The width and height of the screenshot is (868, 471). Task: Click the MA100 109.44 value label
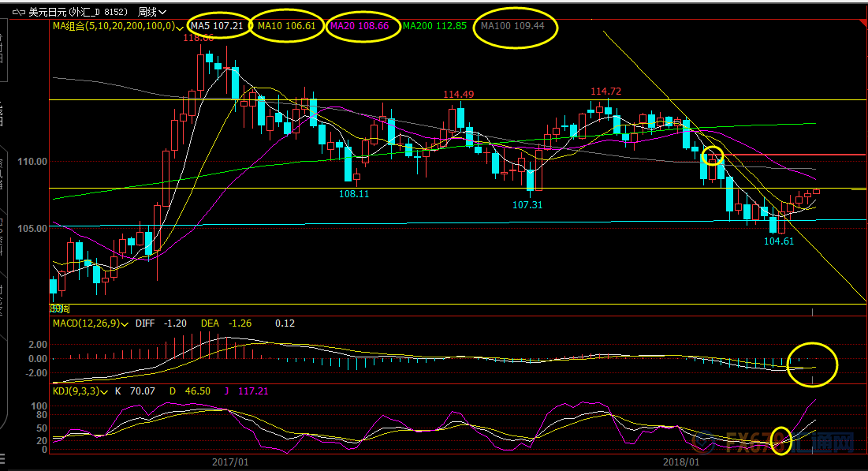click(x=512, y=26)
